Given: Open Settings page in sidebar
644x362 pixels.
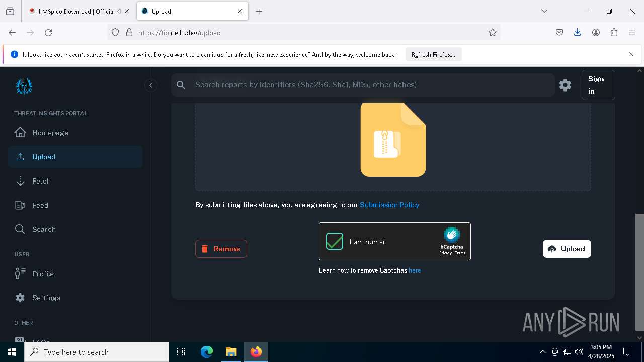Looking at the screenshot, I should click(x=75, y=298).
